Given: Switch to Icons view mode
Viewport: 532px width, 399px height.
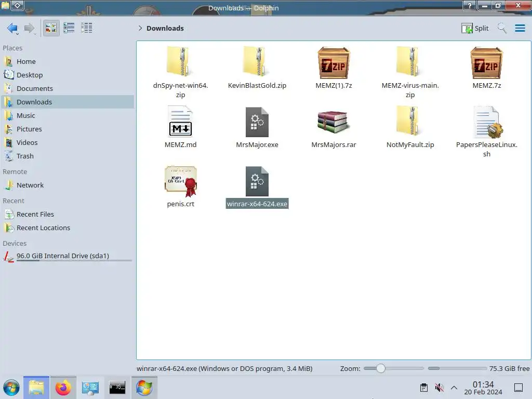Looking at the screenshot, I should point(51,28).
